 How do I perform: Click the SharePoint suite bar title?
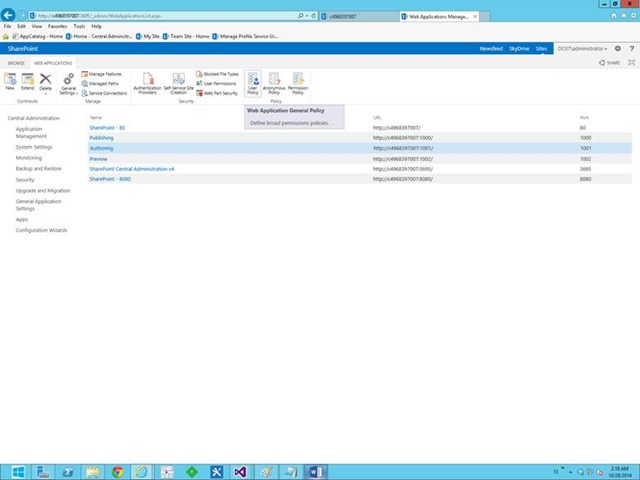(x=23, y=49)
